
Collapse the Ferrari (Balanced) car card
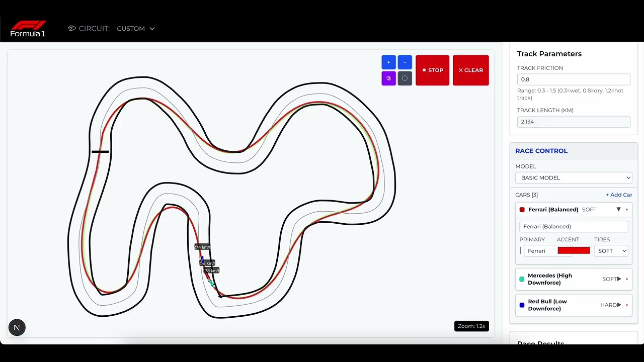coord(618,210)
